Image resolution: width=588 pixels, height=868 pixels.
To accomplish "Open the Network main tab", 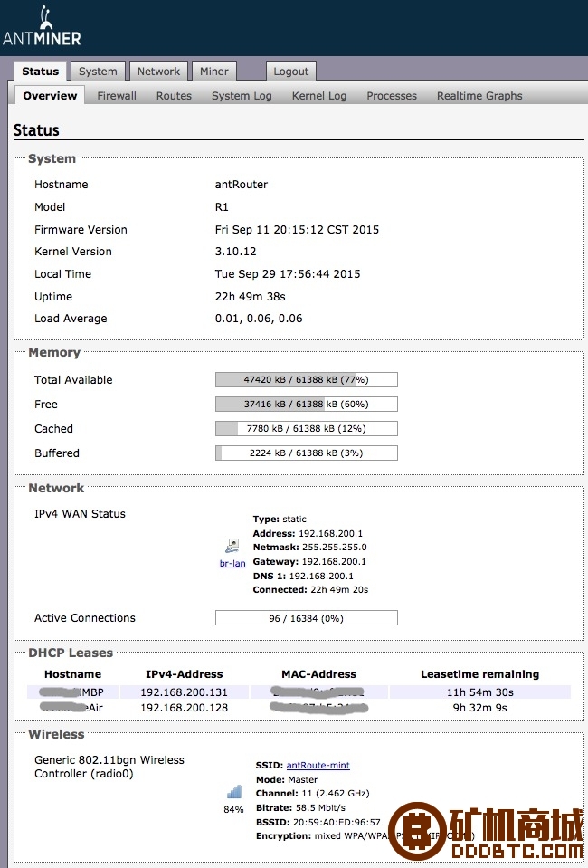I will [x=158, y=72].
